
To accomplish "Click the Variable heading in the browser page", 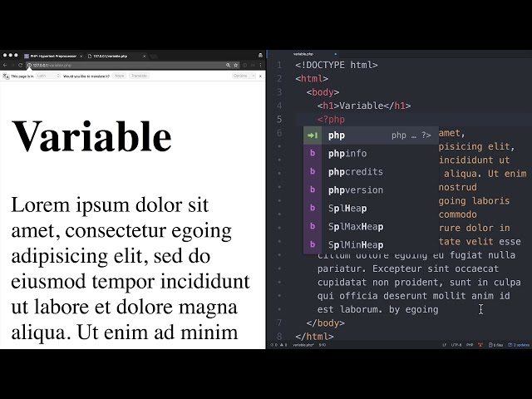I will (91, 136).
